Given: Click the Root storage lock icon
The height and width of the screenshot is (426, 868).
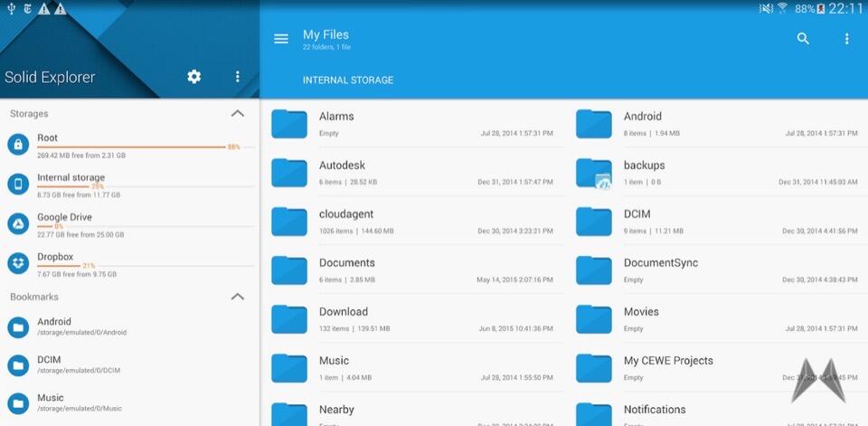Looking at the screenshot, I should tap(18, 145).
